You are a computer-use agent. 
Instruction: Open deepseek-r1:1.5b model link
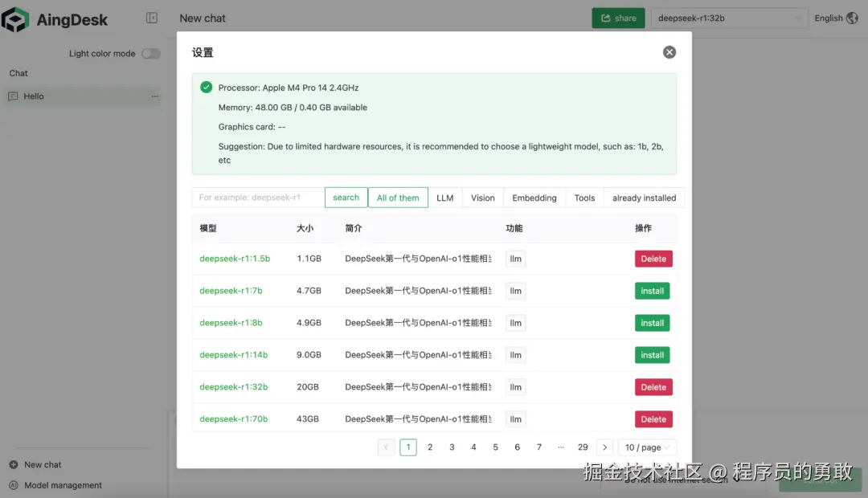pyautogui.click(x=235, y=259)
